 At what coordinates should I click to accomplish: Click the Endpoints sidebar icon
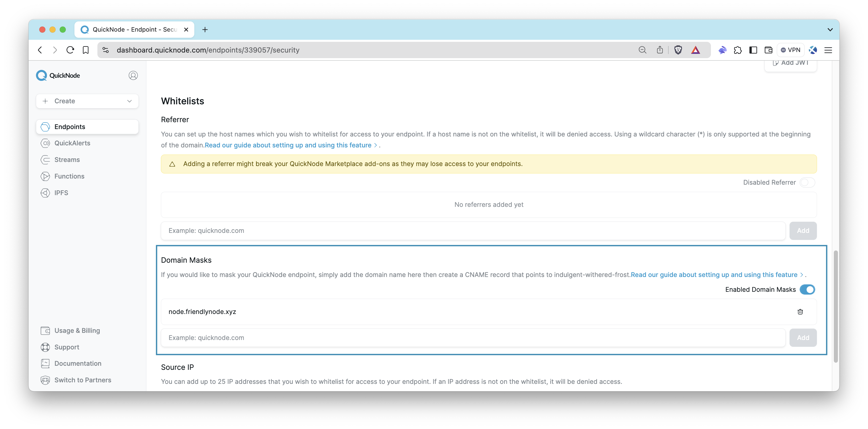(x=46, y=126)
